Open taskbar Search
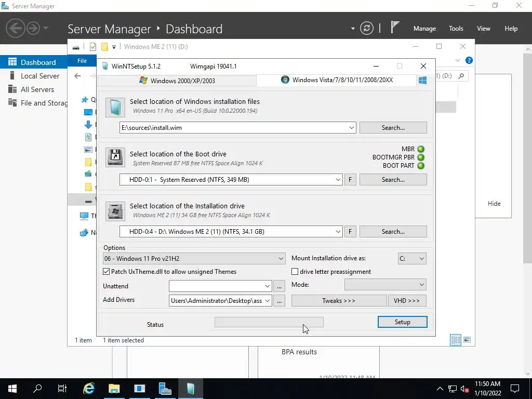 37,389
